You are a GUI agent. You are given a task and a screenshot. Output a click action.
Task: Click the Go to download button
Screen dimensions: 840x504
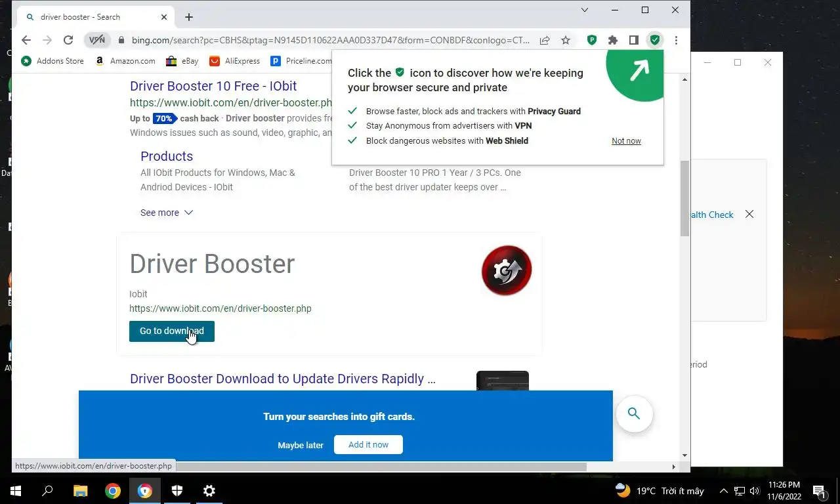pos(172,331)
